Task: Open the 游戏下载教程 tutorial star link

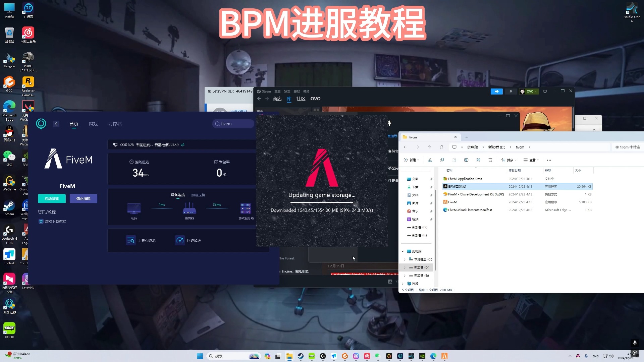Action: tap(52, 222)
